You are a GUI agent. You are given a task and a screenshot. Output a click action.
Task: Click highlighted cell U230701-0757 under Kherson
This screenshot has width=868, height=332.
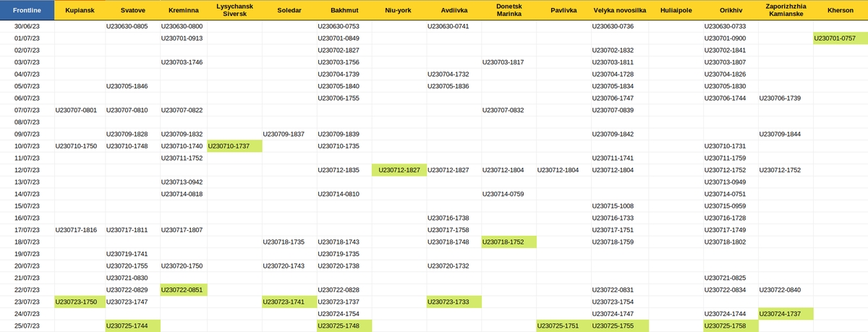click(840, 38)
